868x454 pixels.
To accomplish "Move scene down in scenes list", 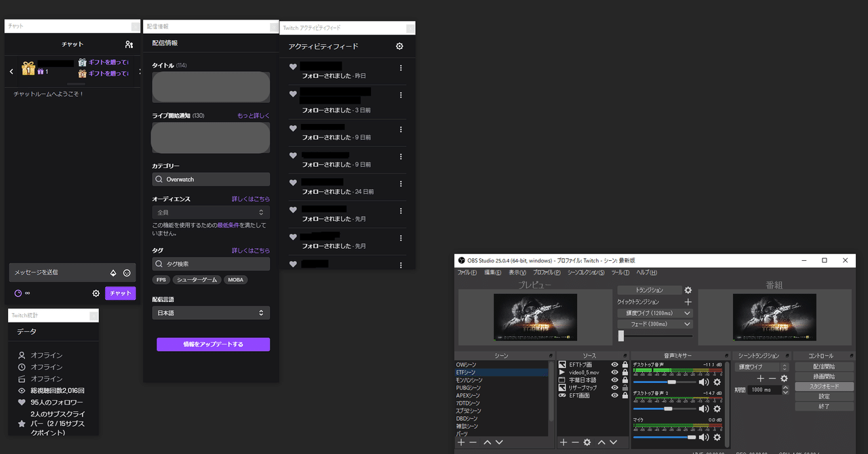I will pyautogui.click(x=499, y=442).
